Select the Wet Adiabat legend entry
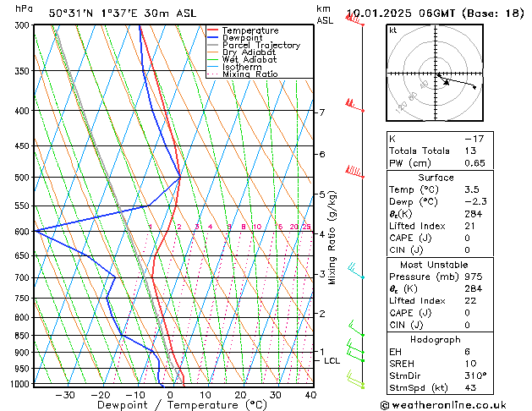 click(x=242, y=60)
